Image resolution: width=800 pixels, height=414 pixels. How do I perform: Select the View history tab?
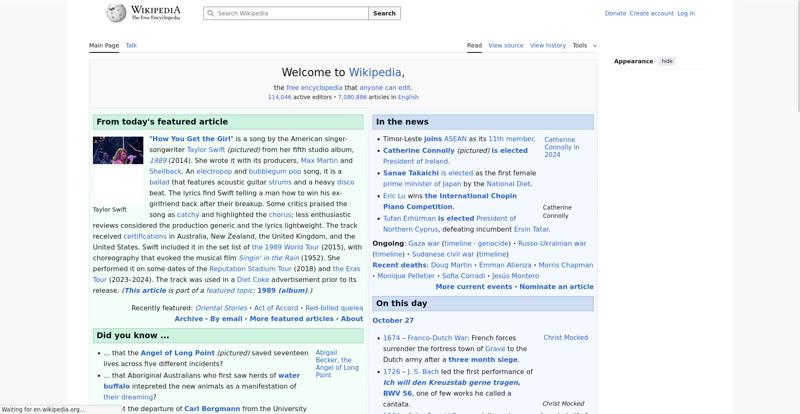tap(547, 45)
